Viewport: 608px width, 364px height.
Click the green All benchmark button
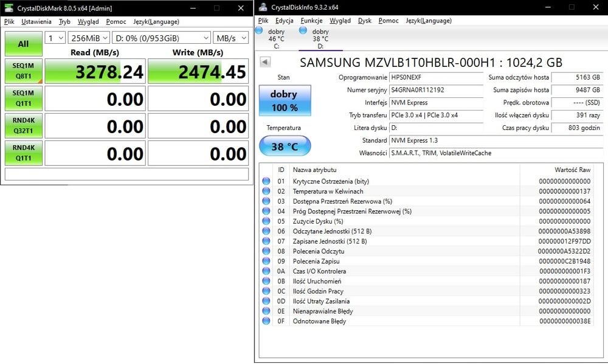[24, 44]
